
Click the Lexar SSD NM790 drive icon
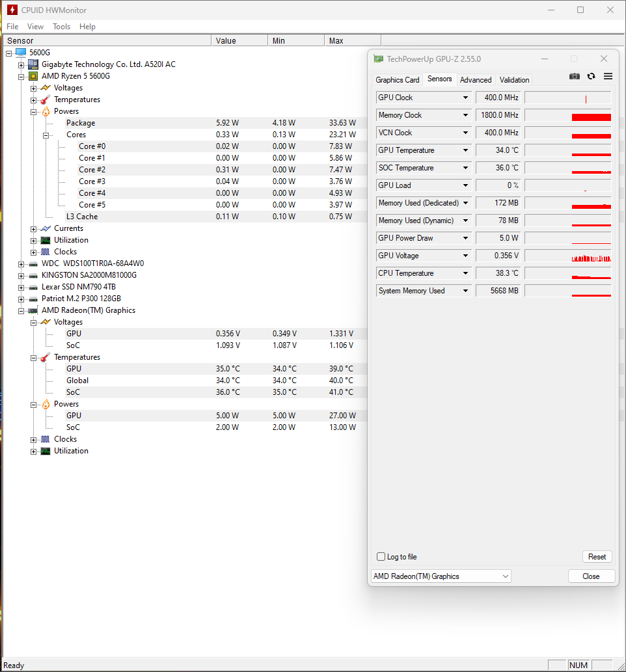pyautogui.click(x=33, y=287)
